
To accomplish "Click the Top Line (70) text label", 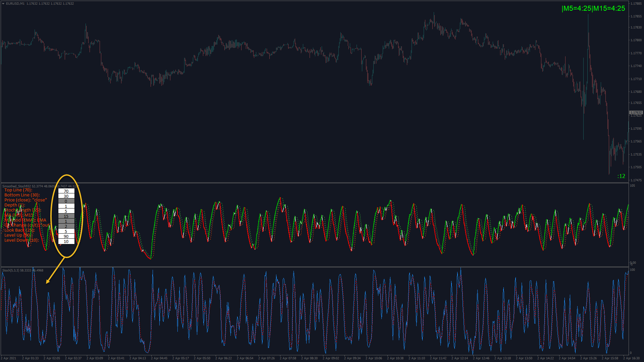I will (x=18, y=190).
